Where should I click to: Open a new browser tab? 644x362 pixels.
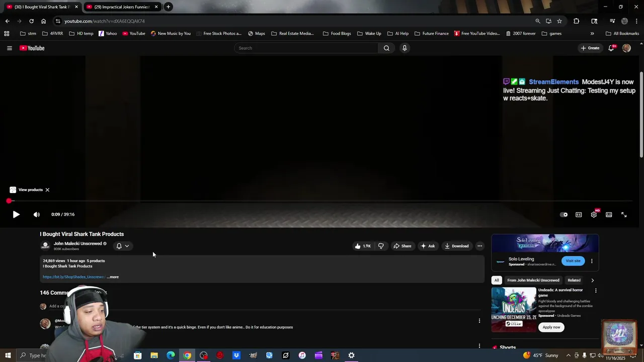tap(168, 7)
